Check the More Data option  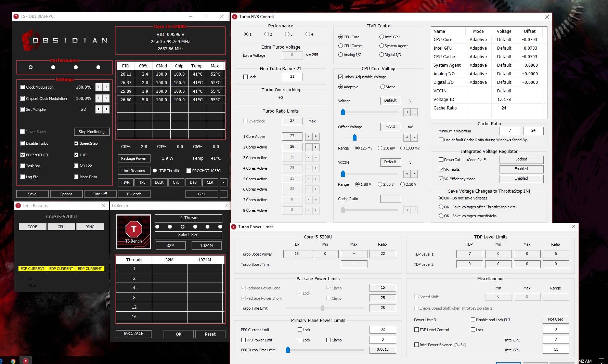pos(76,177)
